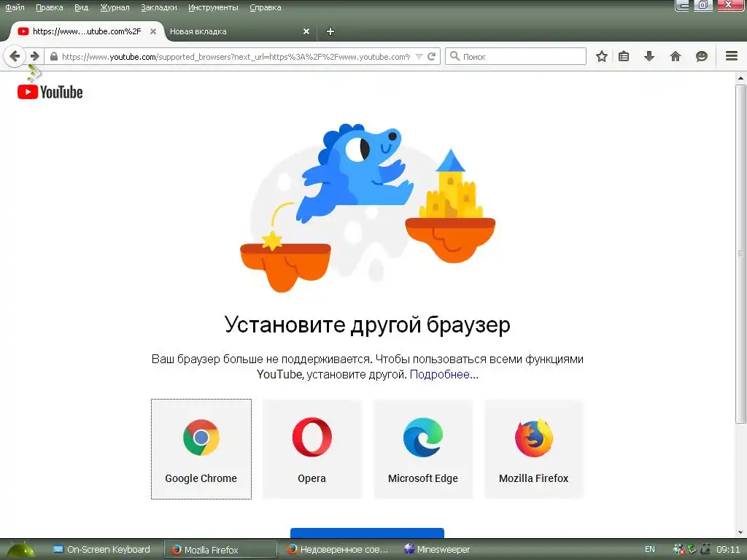This screenshot has height=560, width=747.
Task: Focus the URL address bar
Action: 236,57
